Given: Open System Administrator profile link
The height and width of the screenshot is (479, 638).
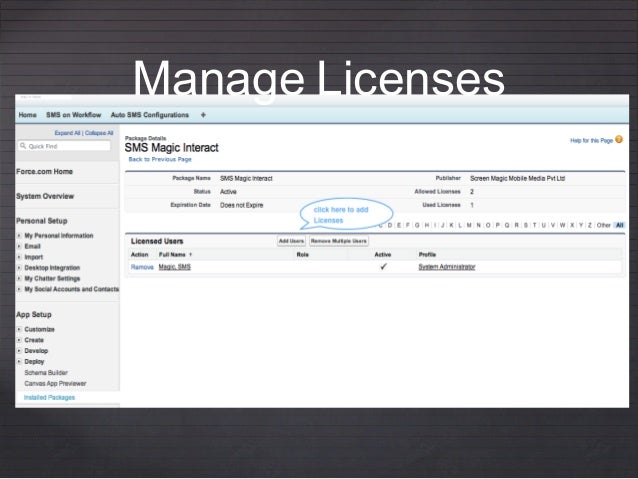Looking at the screenshot, I should pos(447,267).
